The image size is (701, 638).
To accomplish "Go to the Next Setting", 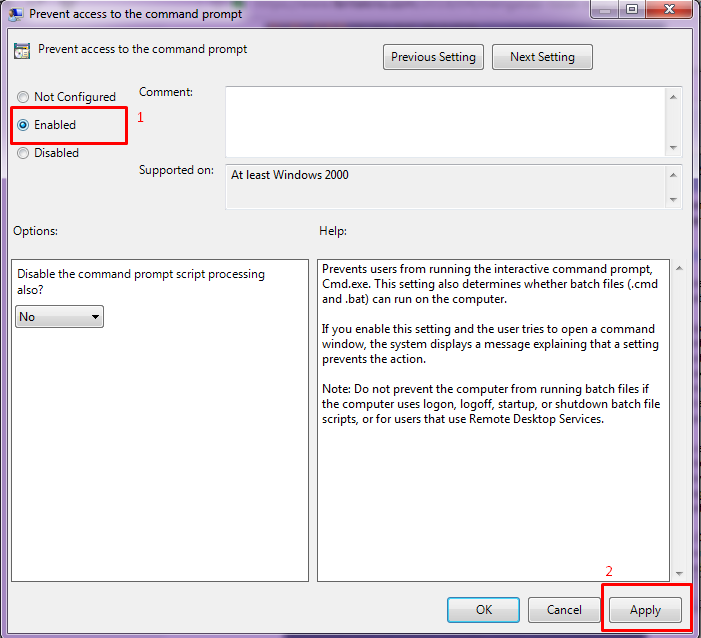I will 542,57.
